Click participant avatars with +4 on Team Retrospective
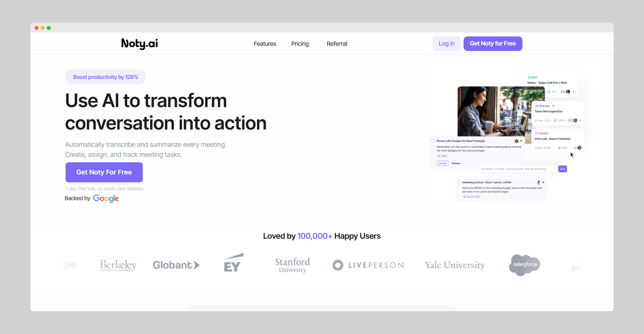 click(574, 120)
